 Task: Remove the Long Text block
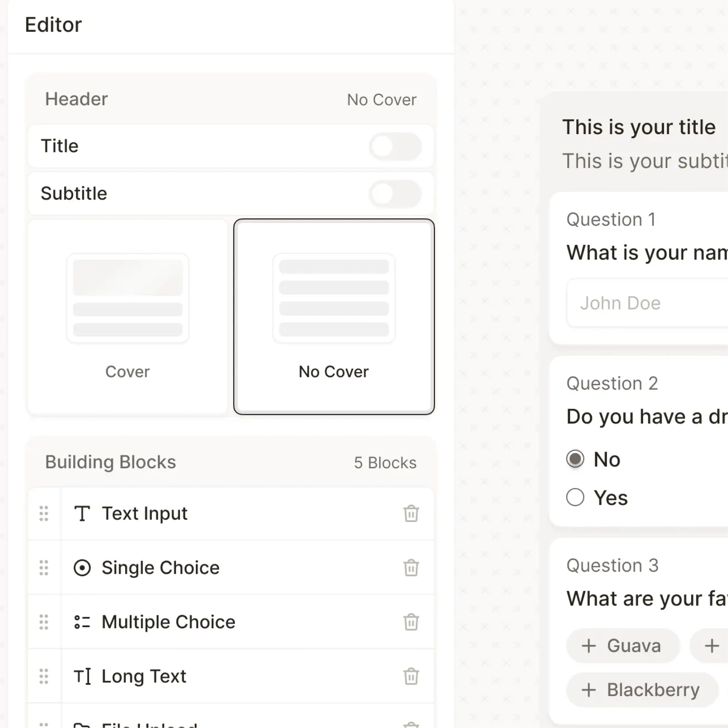point(411,676)
